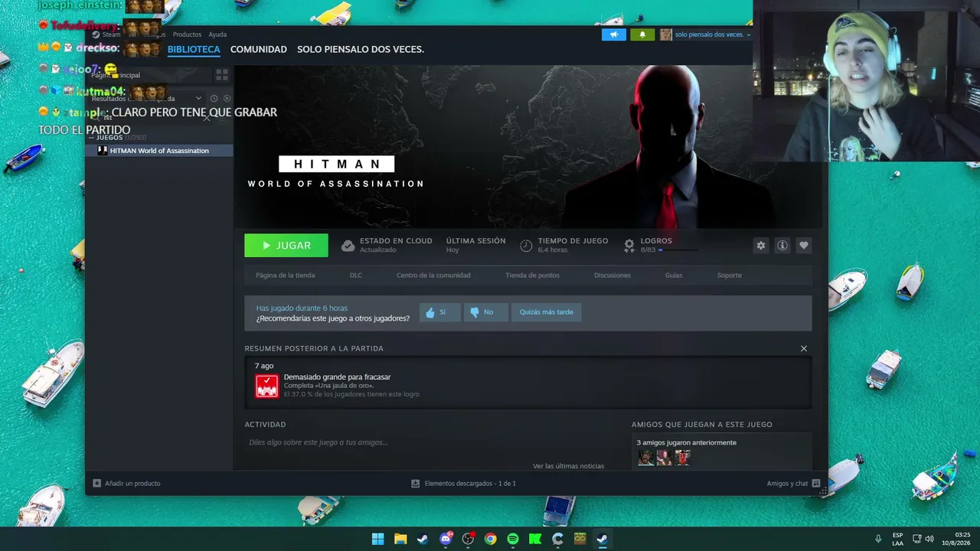This screenshot has width=980, height=551.
Task: Open Google Chrome from the taskbar
Action: click(491, 539)
